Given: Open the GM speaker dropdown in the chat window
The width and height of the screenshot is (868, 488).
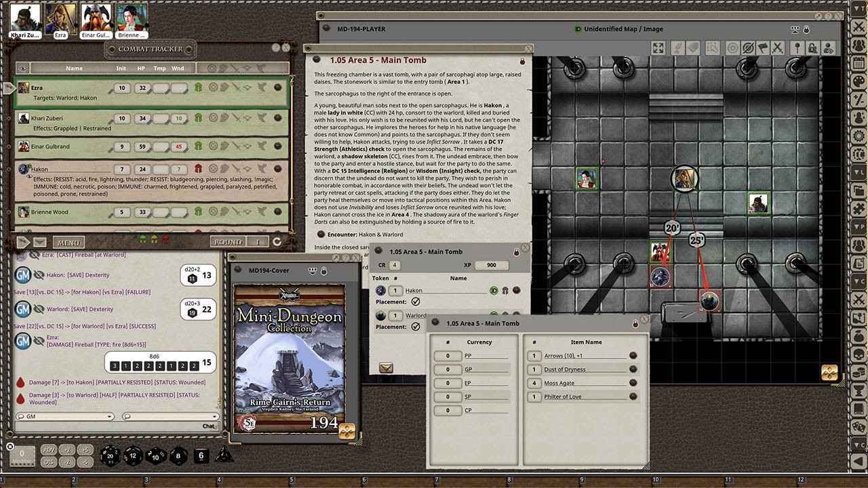Looking at the screenshot, I should click(x=64, y=417).
